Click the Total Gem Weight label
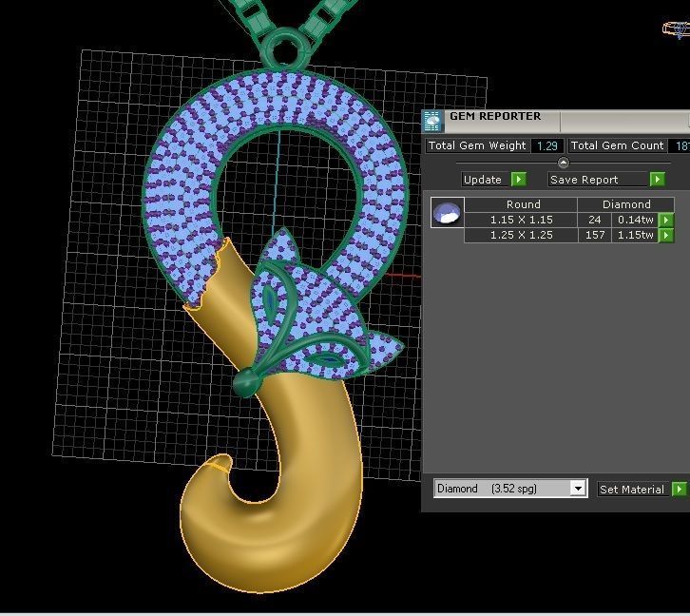This screenshot has width=690, height=616. (477, 145)
